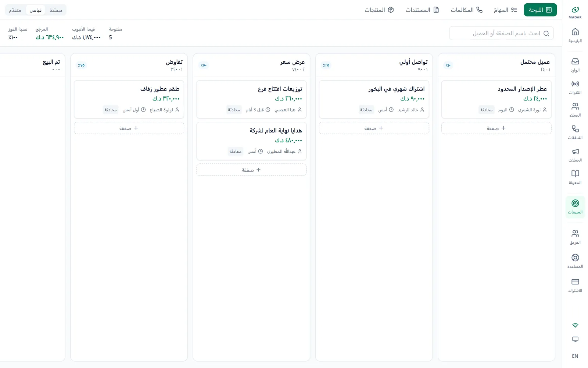Open العملاء customers in sidebar
588x368 pixels.
[x=575, y=110]
